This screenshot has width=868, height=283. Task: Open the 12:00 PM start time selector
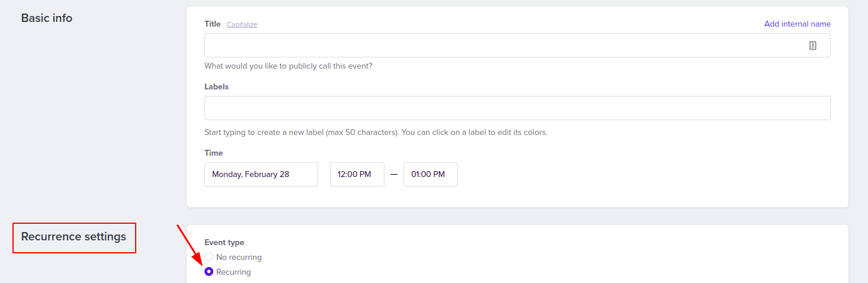click(357, 174)
